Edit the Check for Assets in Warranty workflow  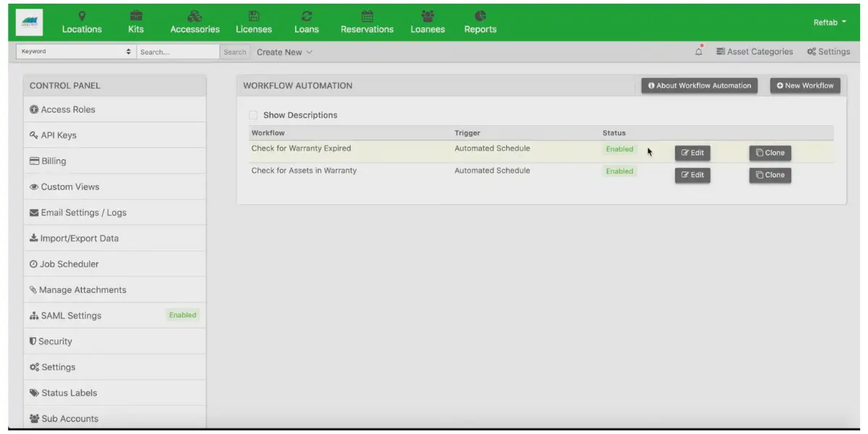[692, 175]
